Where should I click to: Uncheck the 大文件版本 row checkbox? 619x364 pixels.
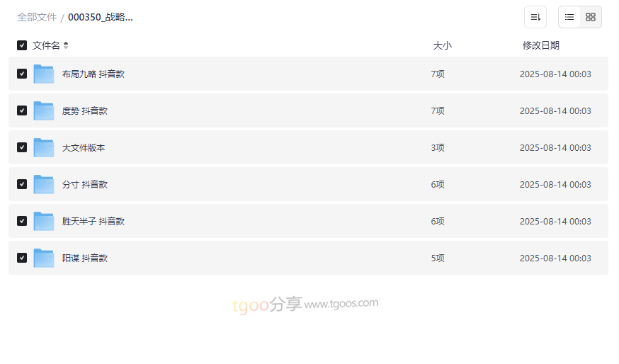point(22,147)
